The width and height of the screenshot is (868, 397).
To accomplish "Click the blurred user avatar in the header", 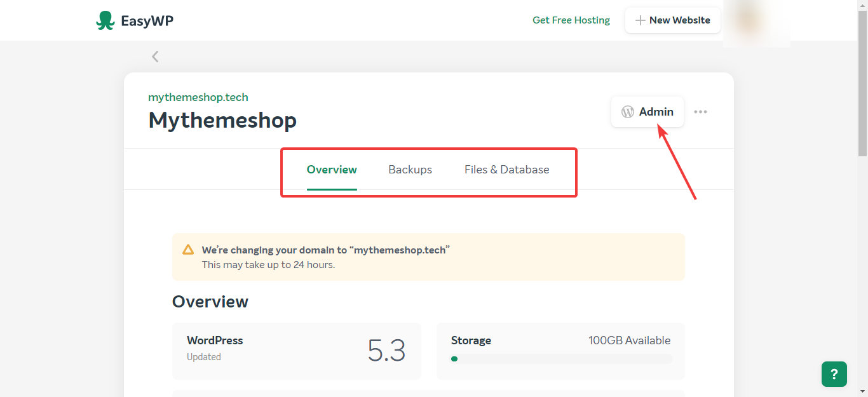I will pos(756,23).
